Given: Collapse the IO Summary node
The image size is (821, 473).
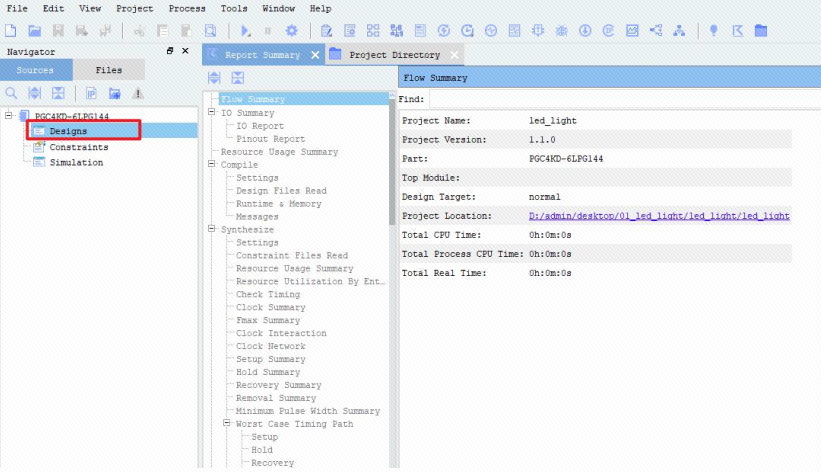Looking at the screenshot, I should click(x=212, y=112).
